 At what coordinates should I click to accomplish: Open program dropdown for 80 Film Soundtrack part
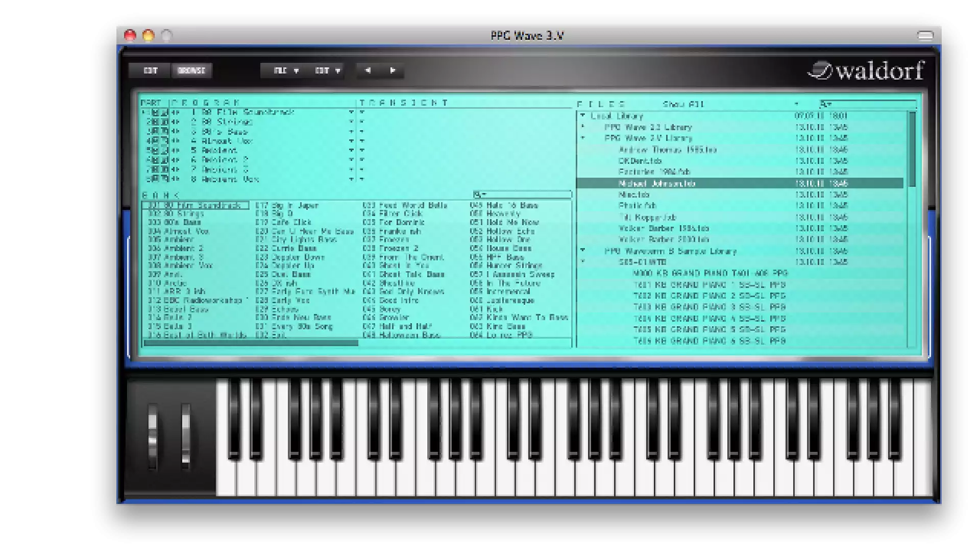(351, 112)
